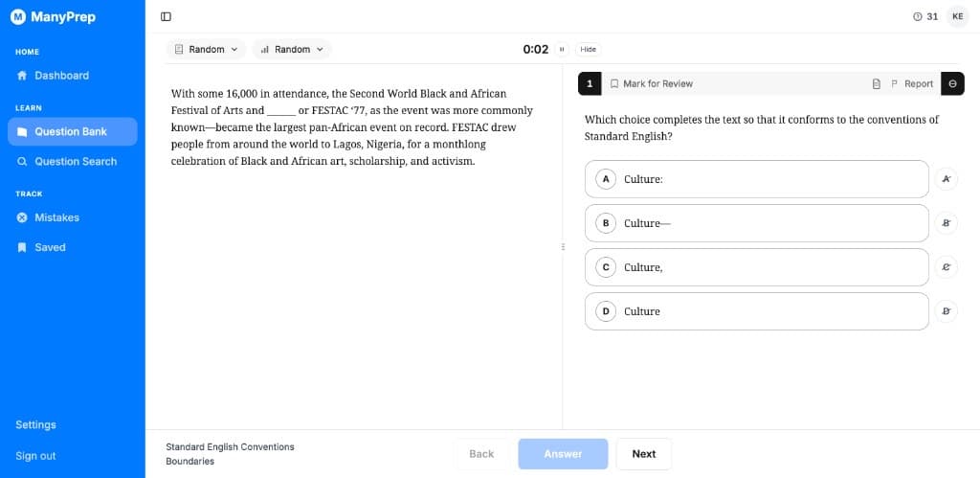The height and width of the screenshot is (478, 980).
Task: Select answer option B "Culture—"
Action: [757, 223]
